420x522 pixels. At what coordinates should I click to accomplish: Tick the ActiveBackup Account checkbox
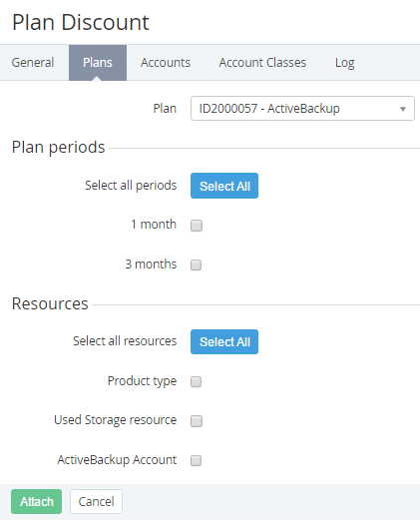tap(196, 461)
